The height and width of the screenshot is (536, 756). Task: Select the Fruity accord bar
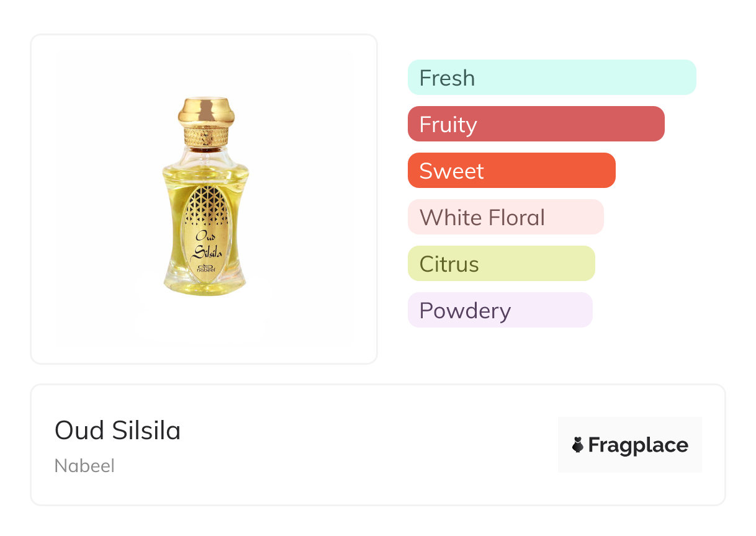[x=536, y=124]
